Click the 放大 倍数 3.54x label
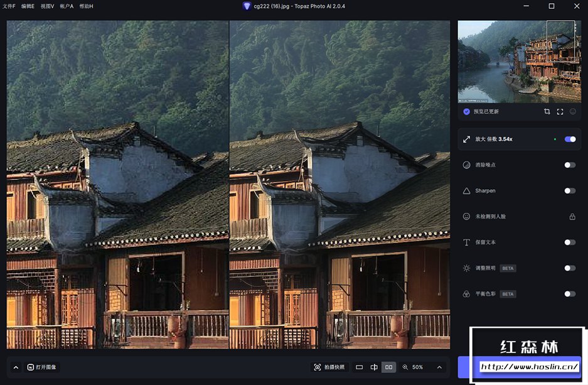The width and height of the screenshot is (588, 385). click(493, 139)
